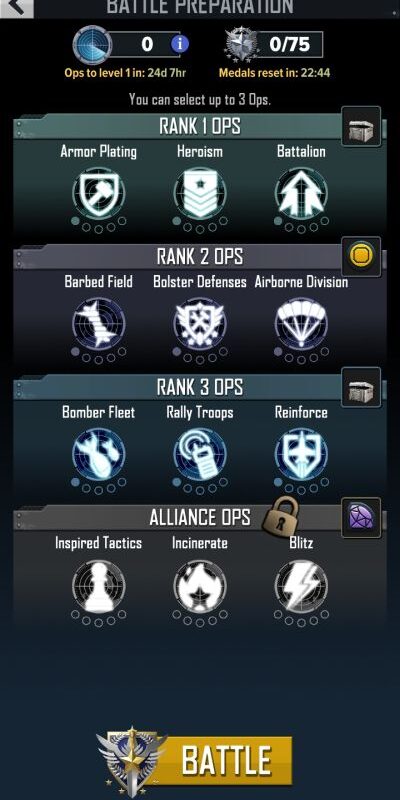This screenshot has height=800, width=400.
Task: Select the Reinforce op icon
Action: point(301,454)
